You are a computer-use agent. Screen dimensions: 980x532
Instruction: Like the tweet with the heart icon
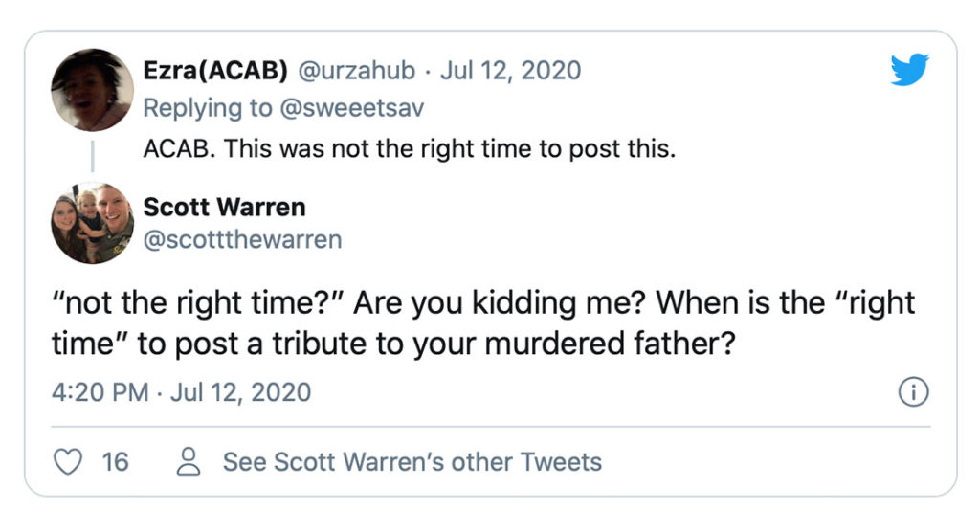67,462
